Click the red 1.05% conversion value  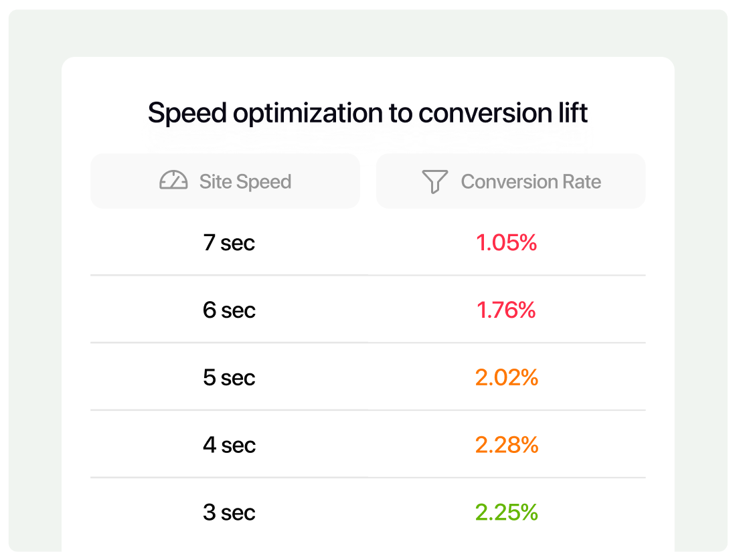(x=507, y=243)
